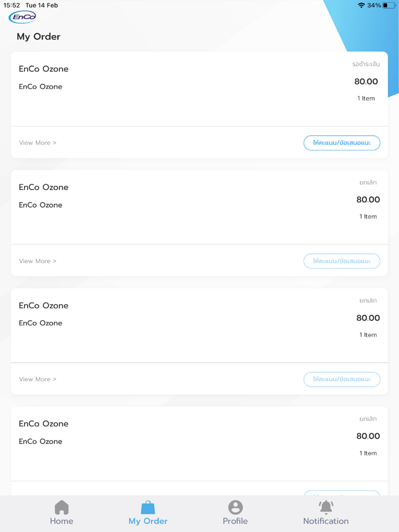Select the My Order bag icon
Image resolution: width=399 pixels, height=532 pixels.
148,505
